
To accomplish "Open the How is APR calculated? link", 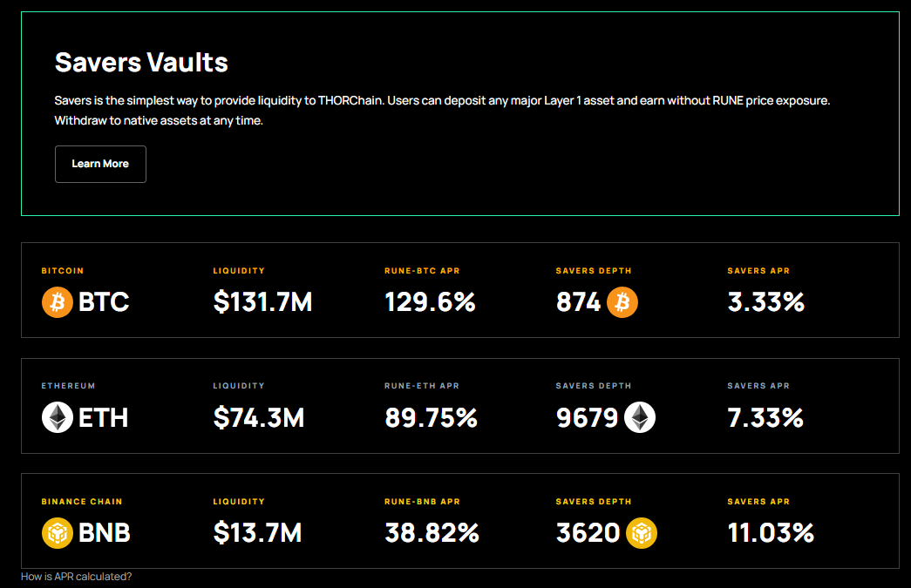I will coord(76,577).
